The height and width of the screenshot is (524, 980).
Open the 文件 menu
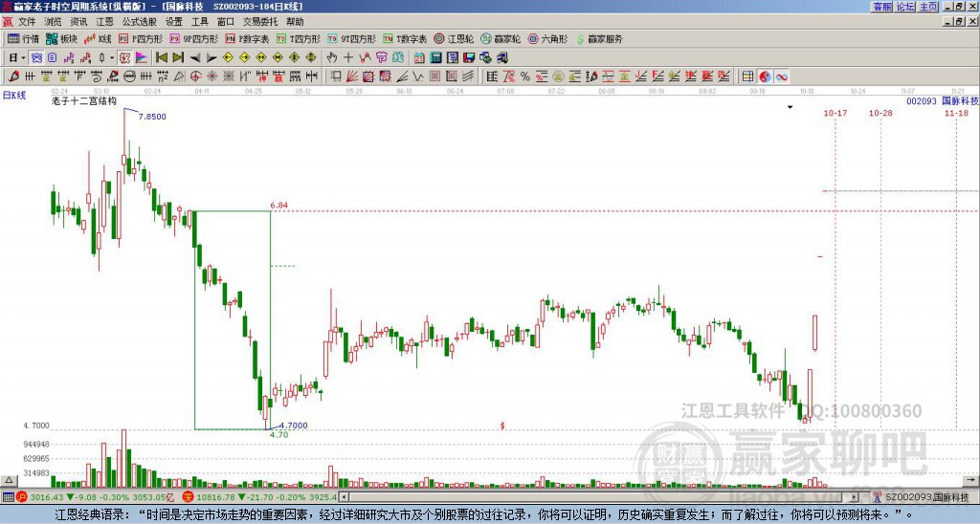[x=26, y=22]
